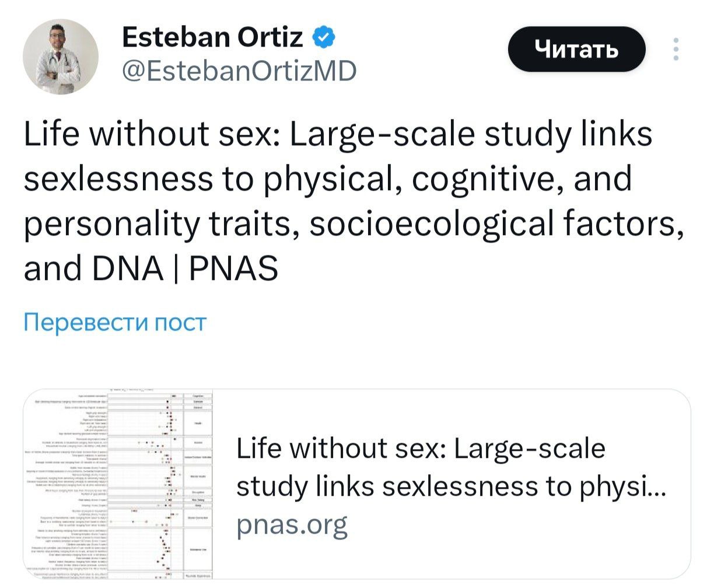Click the blue verified checkmark badge
714x588 pixels.
tap(324, 38)
